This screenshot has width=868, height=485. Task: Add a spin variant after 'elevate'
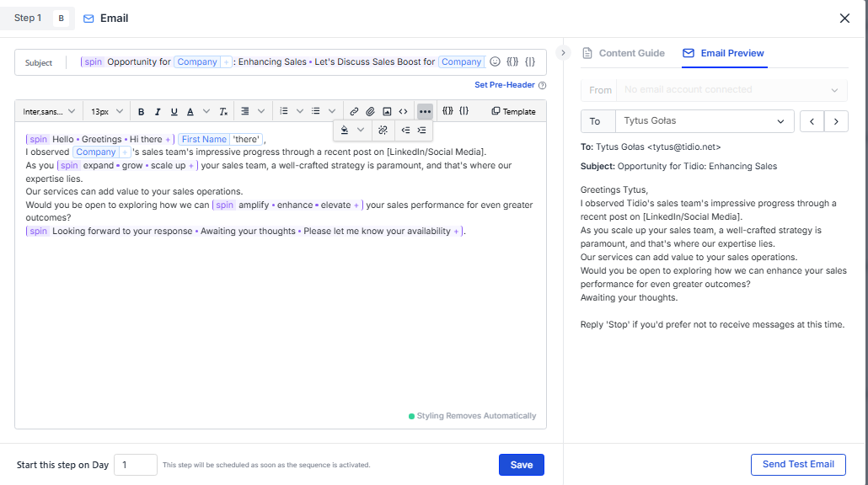(356, 205)
